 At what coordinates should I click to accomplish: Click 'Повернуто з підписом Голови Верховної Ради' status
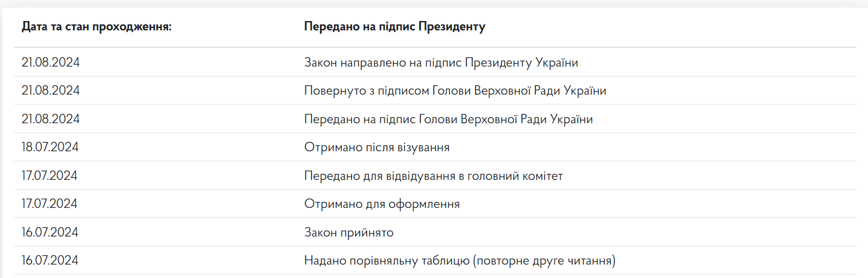tap(455, 91)
